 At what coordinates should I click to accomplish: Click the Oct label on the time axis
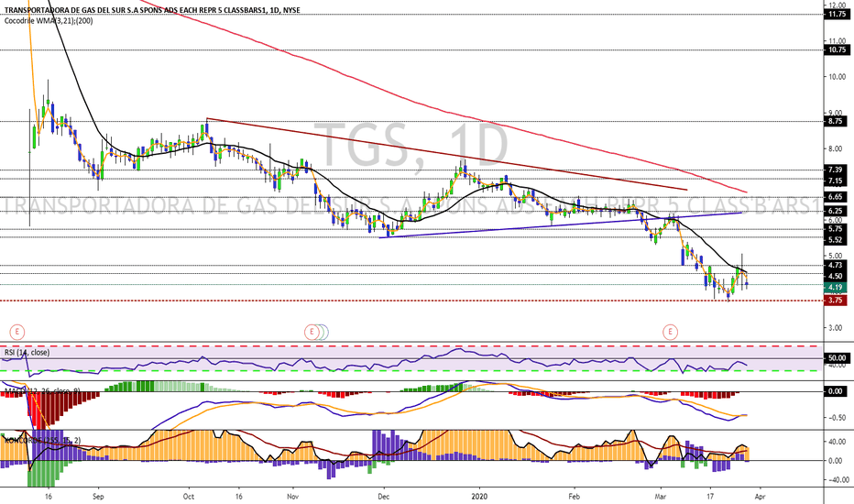(189, 497)
